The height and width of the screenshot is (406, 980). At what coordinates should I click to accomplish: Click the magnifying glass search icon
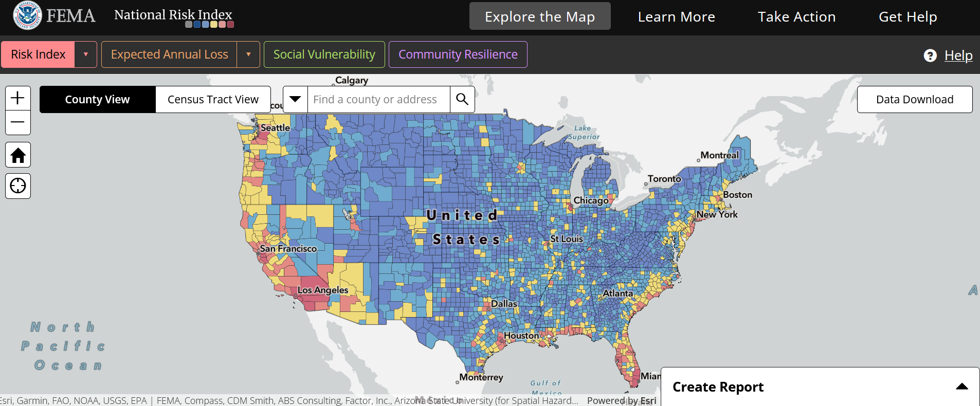[462, 99]
